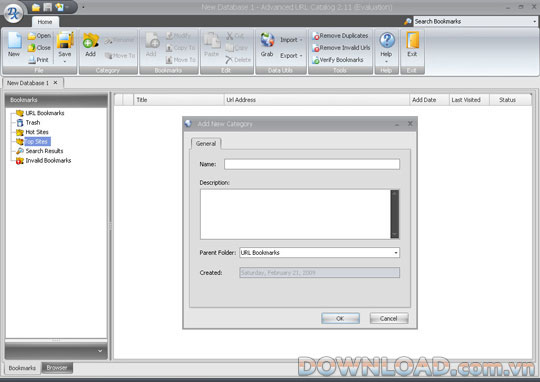This screenshot has height=382, width=540.
Task: Open Search Bookmarks dropdown arrow
Action: (534, 21)
